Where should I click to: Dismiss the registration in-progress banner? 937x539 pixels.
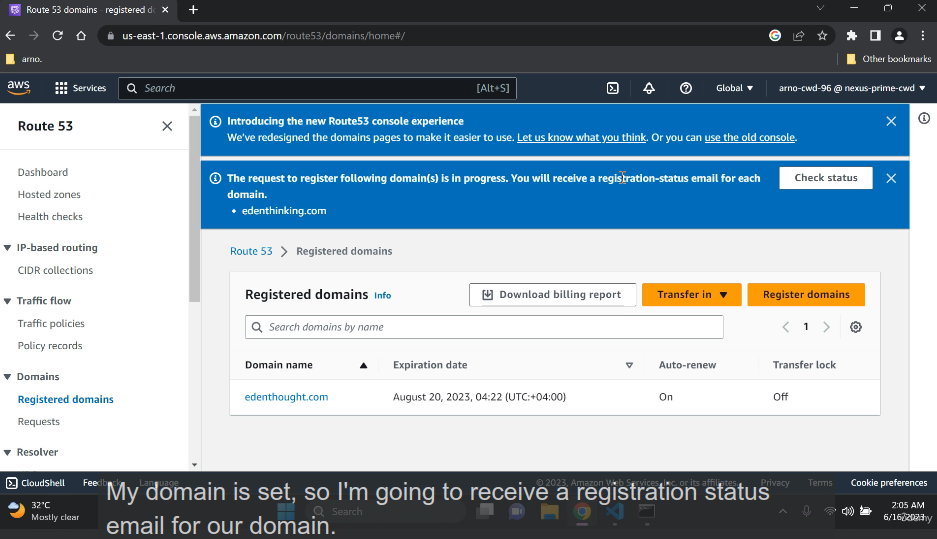tap(891, 178)
